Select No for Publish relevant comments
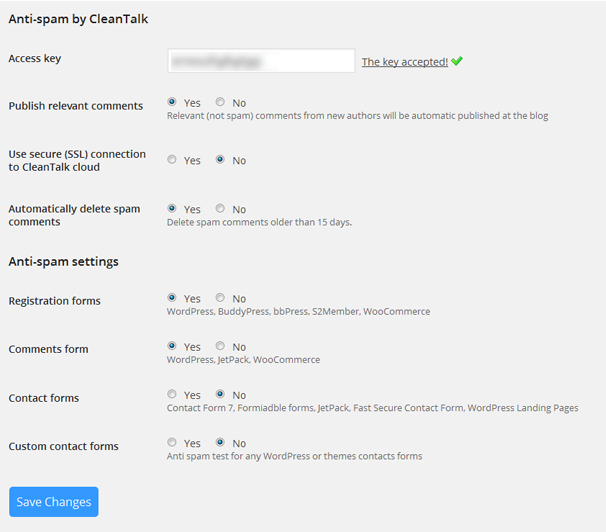This screenshot has height=532, width=606. (x=221, y=102)
